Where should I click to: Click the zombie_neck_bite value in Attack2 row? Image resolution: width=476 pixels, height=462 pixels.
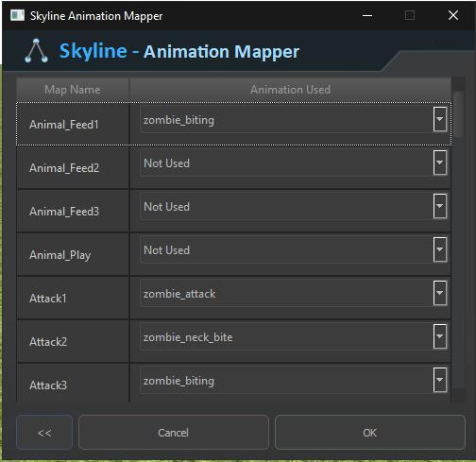point(188,337)
